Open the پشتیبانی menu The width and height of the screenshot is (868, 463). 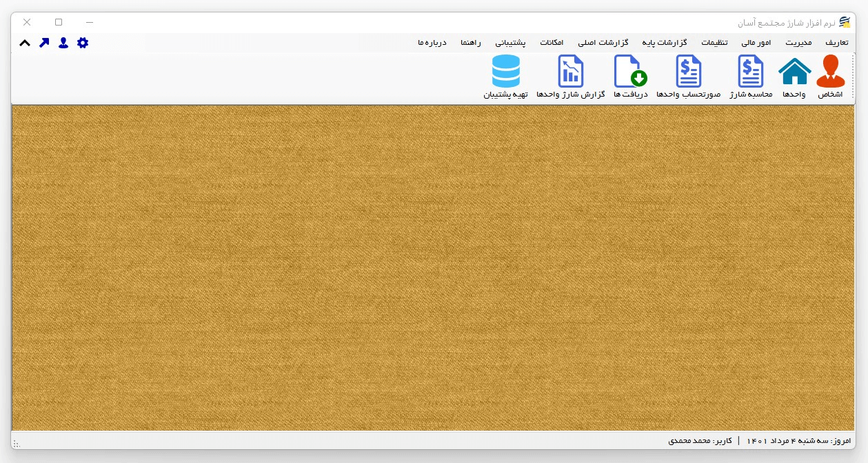click(x=510, y=43)
